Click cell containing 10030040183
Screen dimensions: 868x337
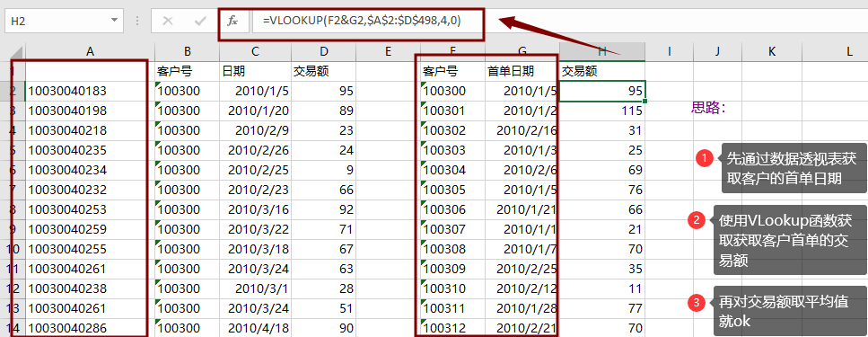90,92
